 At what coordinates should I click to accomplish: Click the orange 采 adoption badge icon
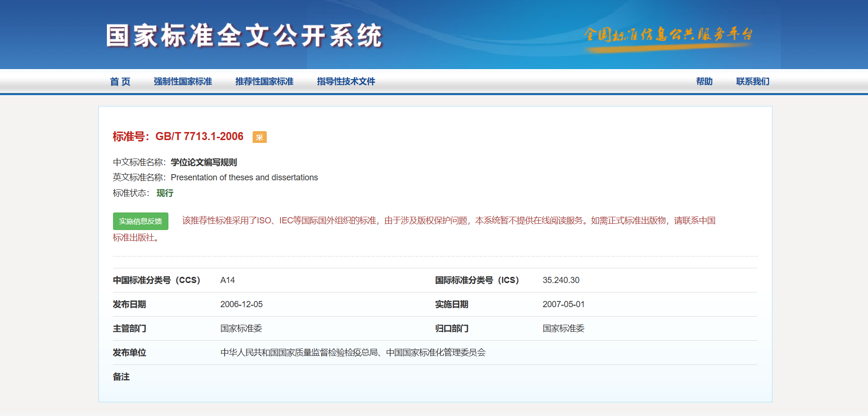(259, 137)
